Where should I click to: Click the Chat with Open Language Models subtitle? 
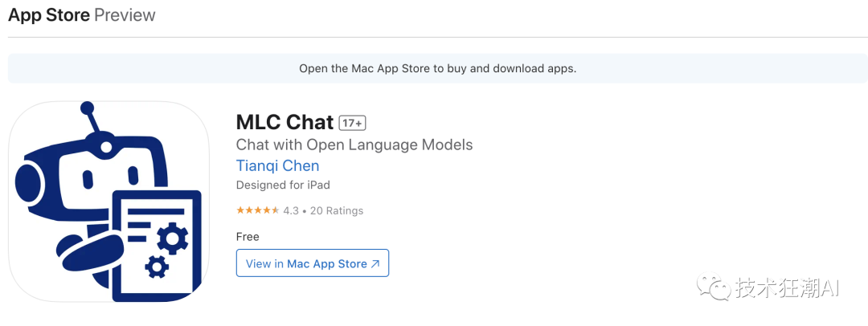(354, 145)
